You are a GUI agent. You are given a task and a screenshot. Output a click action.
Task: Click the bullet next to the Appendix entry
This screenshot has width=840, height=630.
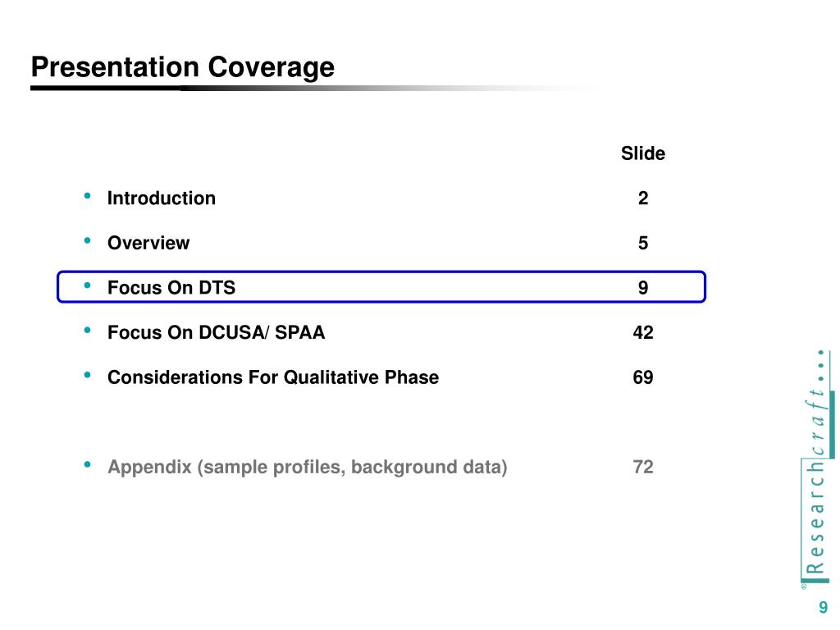(x=87, y=466)
